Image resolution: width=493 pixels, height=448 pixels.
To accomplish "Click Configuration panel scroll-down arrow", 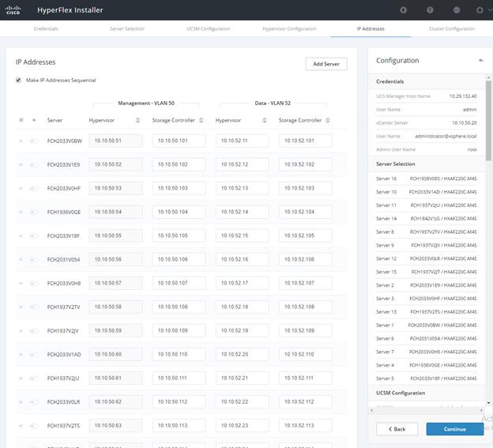I will 488,402.
